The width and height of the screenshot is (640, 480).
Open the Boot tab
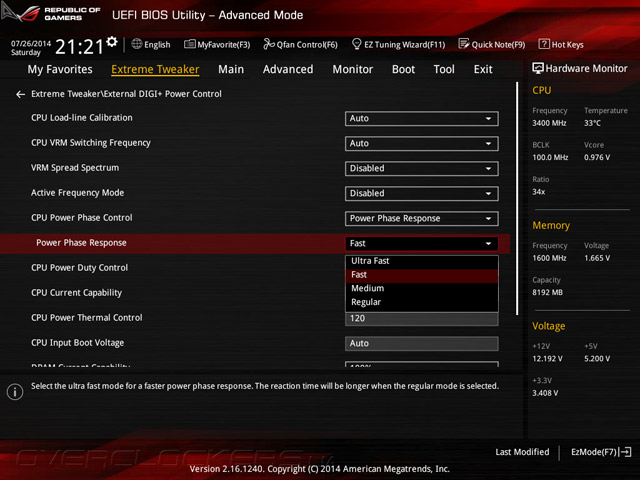click(x=403, y=69)
